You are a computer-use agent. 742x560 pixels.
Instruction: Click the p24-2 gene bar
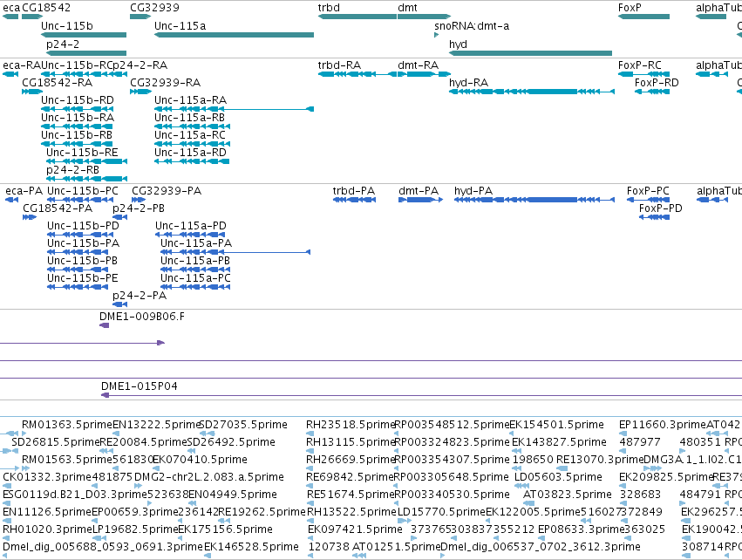coord(86,53)
